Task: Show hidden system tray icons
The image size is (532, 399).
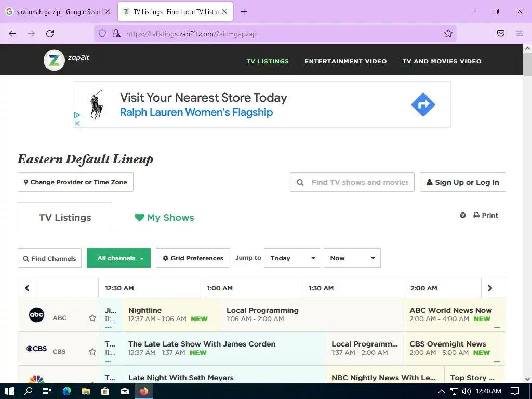Action: pyautogui.click(x=441, y=391)
